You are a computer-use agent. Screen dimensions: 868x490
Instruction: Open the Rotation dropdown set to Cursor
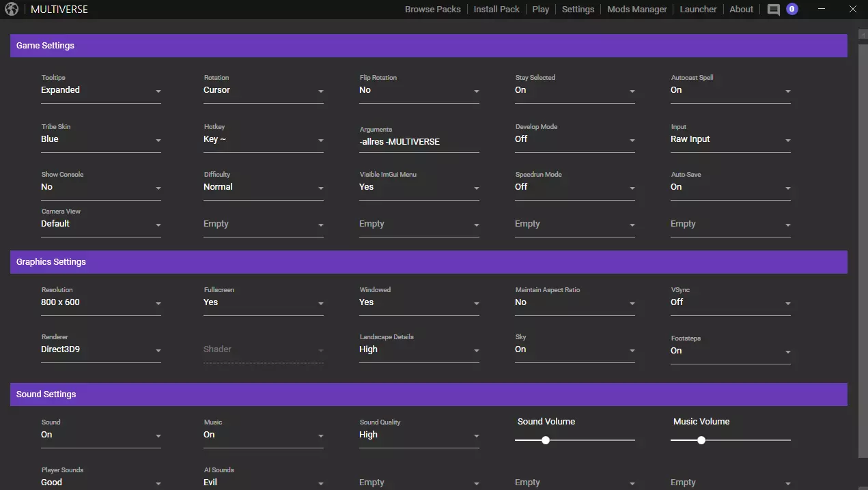click(x=264, y=90)
